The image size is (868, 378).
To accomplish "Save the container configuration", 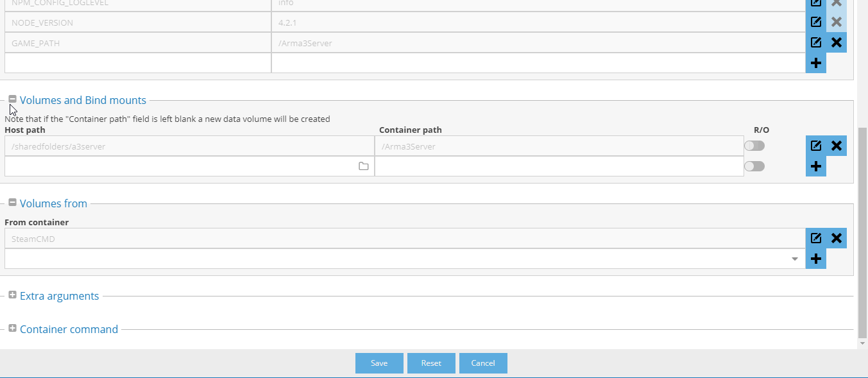I will (x=379, y=363).
